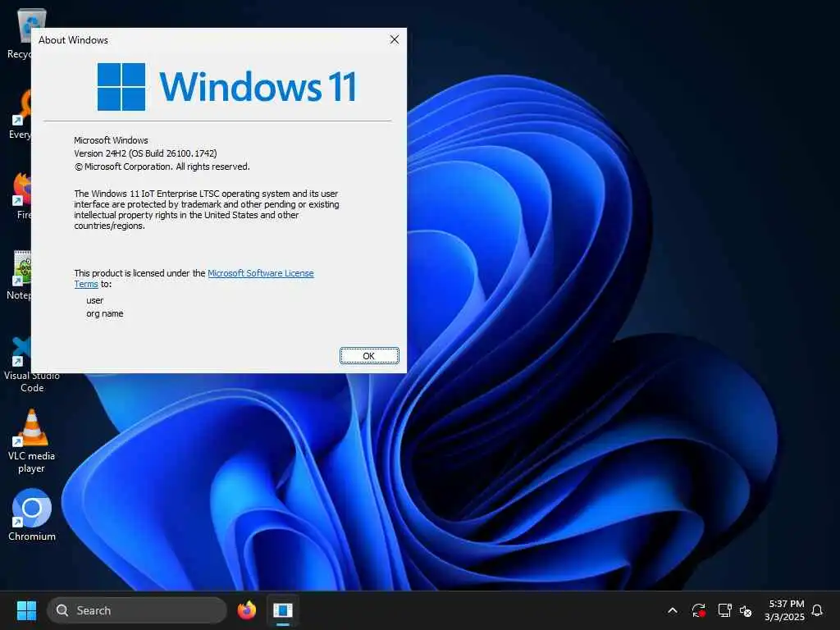The width and height of the screenshot is (840, 630).
Task: Launch Firefox from the taskbar
Action: pos(246,610)
